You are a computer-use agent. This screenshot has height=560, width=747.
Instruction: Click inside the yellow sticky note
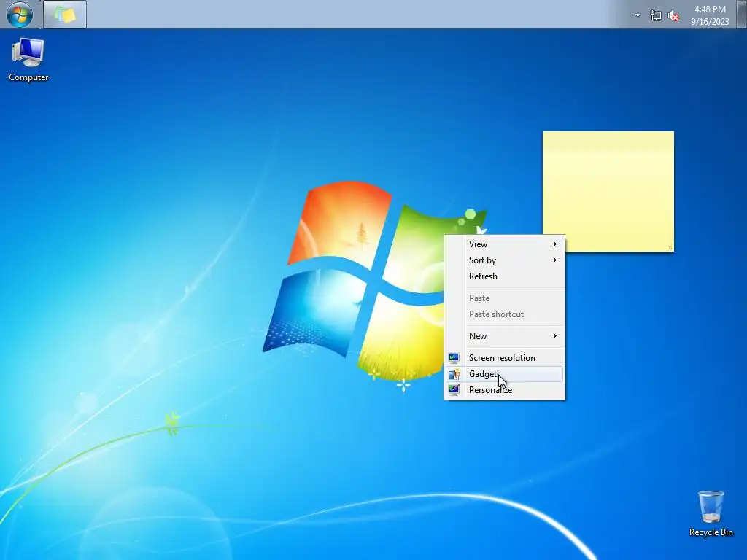tap(608, 191)
